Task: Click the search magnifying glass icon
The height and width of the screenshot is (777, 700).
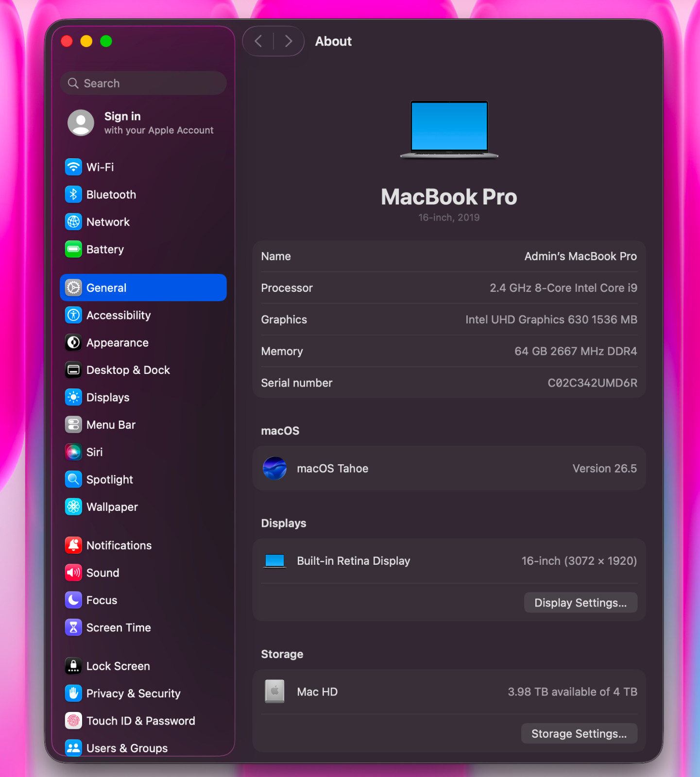Action: point(73,83)
